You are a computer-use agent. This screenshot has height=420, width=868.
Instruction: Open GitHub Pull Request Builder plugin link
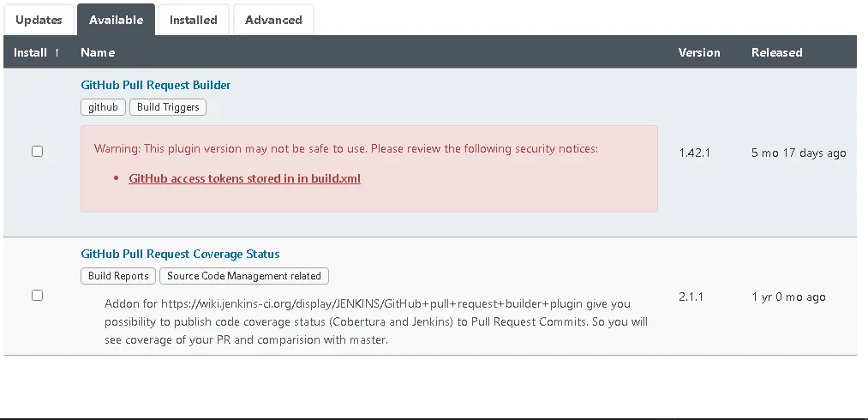(x=156, y=85)
